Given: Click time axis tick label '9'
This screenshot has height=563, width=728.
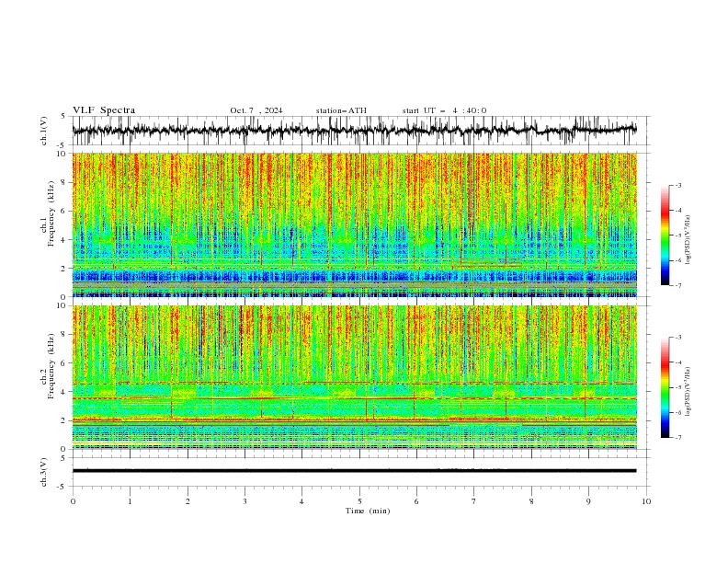Looking at the screenshot, I should coord(588,501).
